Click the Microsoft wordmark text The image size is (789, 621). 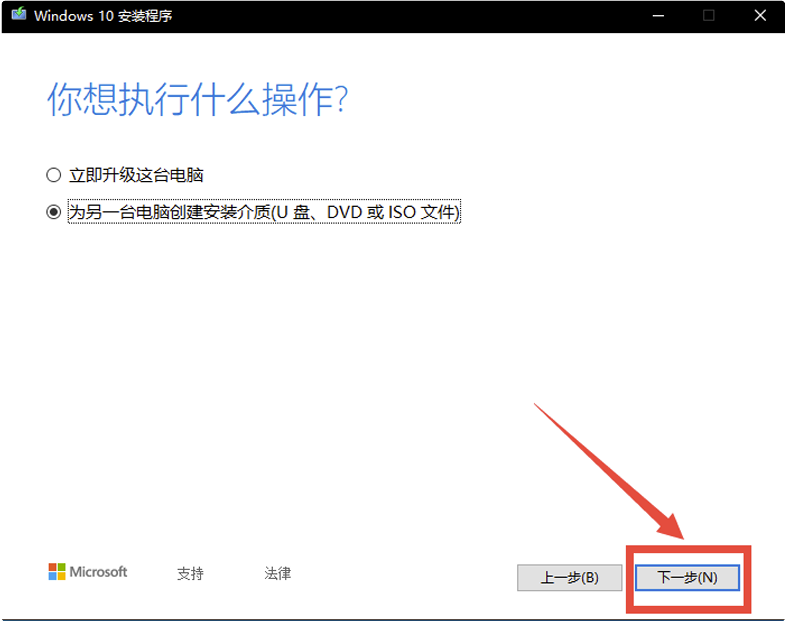pos(98,572)
